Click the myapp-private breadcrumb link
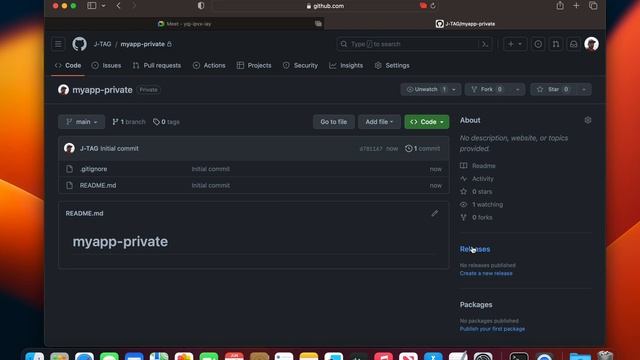The image size is (640, 360). point(142,44)
